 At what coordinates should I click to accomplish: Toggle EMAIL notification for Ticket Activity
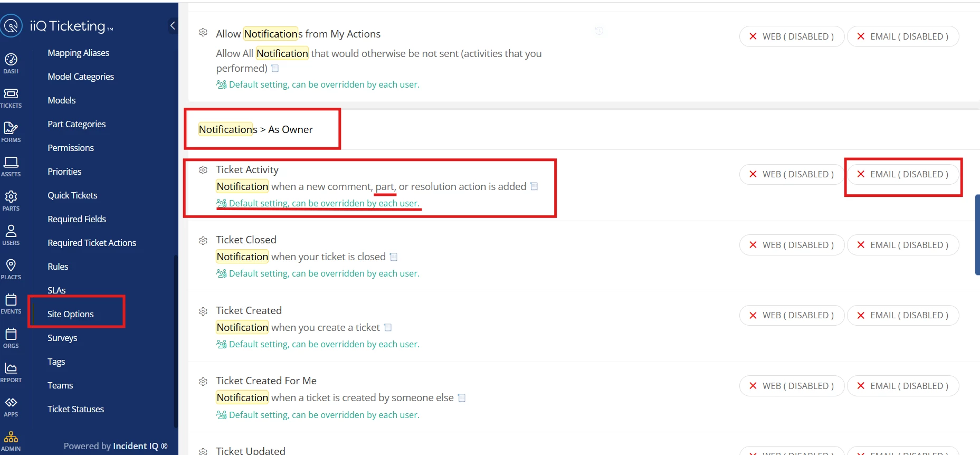903,174
